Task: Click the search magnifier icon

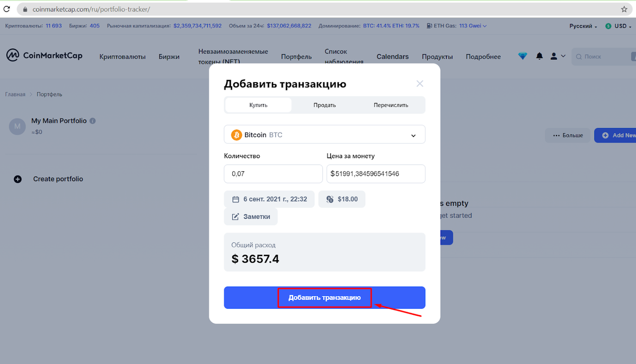Action: click(579, 57)
